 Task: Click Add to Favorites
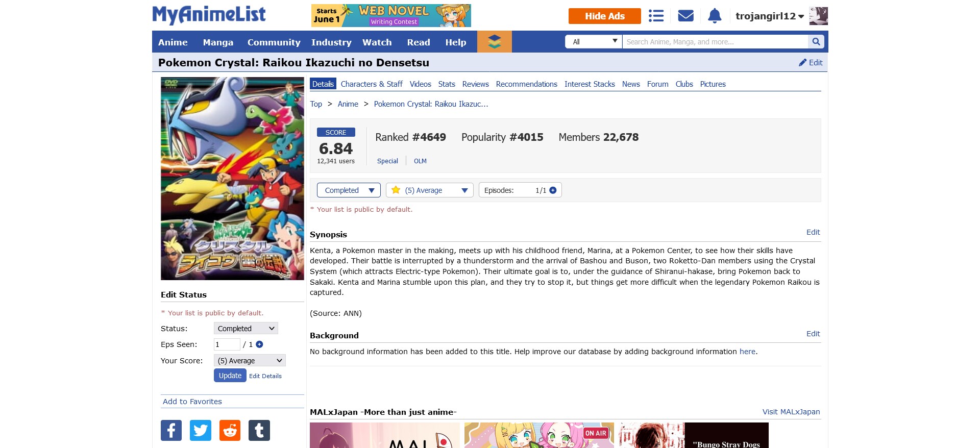(x=192, y=402)
